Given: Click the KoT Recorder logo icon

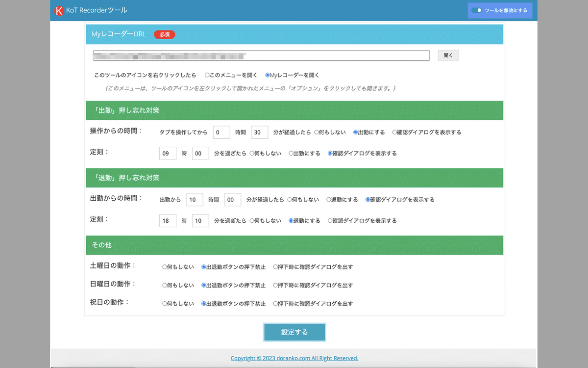Looking at the screenshot, I should pyautogui.click(x=59, y=10).
